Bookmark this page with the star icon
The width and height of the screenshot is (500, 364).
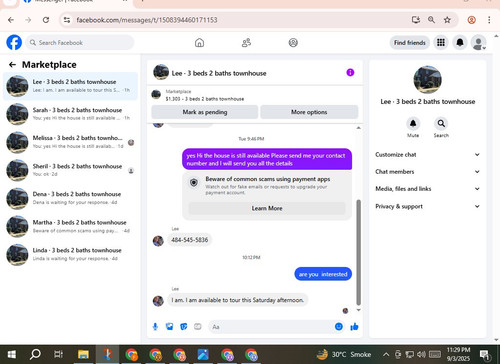(x=447, y=20)
